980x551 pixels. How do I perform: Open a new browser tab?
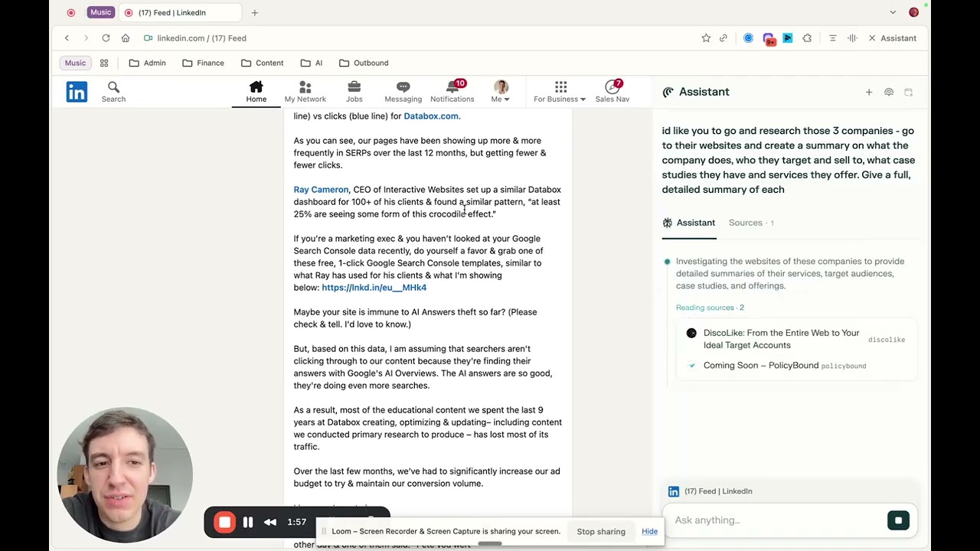tap(255, 12)
